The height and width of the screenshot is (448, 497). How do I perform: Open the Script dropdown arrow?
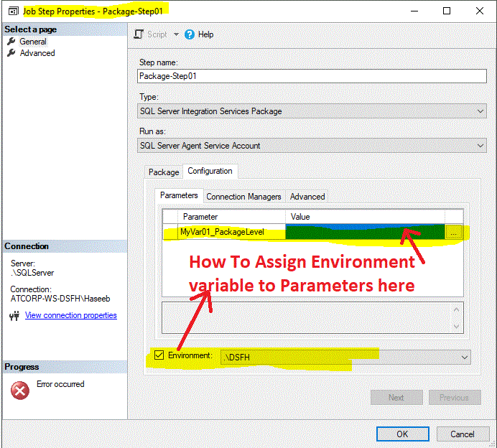point(176,34)
